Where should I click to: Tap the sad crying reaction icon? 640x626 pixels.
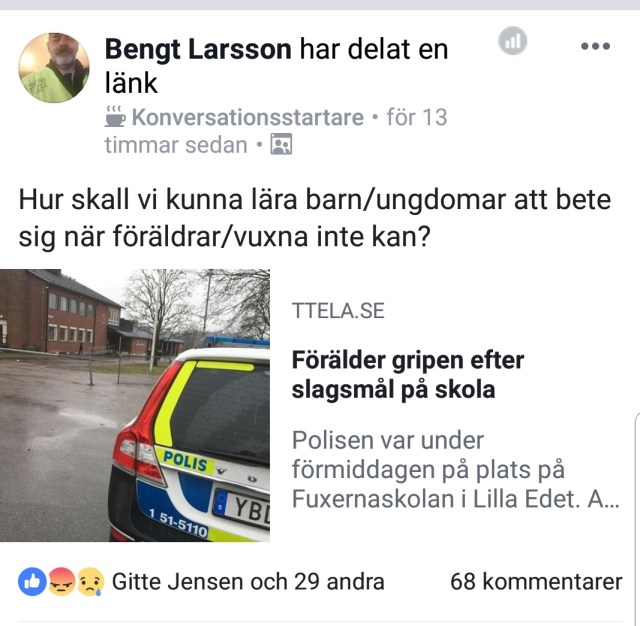(91, 581)
